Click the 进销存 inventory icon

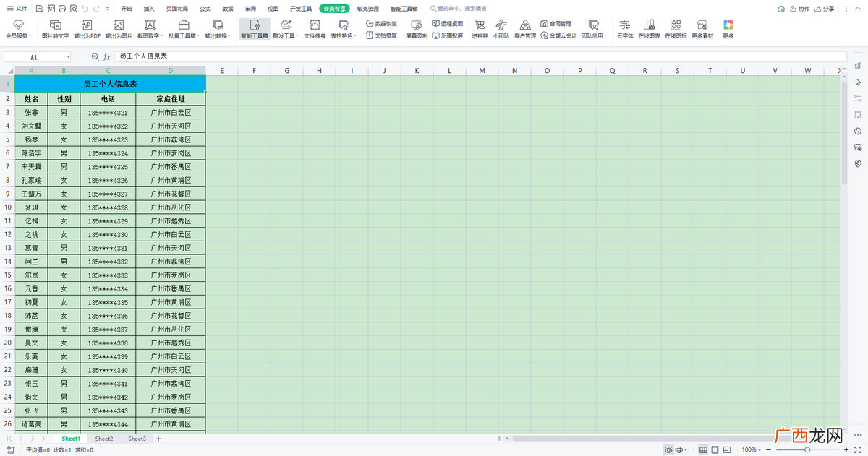[480, 30]
